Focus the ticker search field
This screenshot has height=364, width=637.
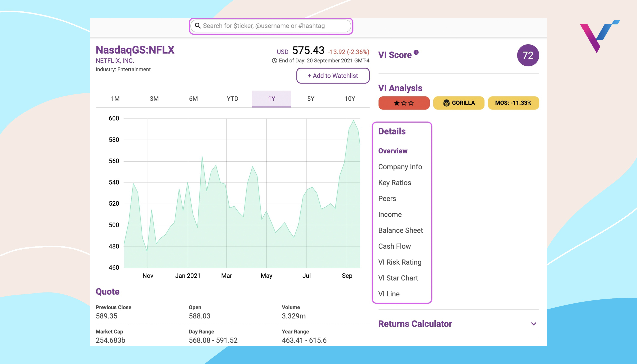[x=271, y=26]
